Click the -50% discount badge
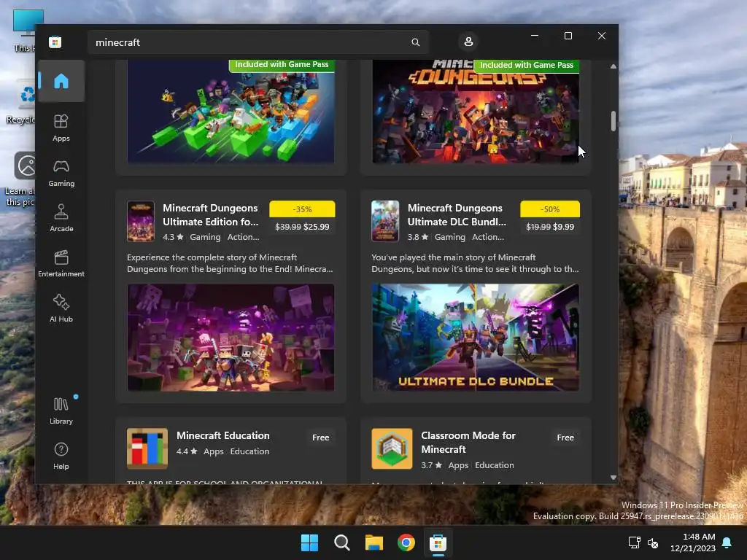This screenshot has width=747, height=560. click(550, 209)
